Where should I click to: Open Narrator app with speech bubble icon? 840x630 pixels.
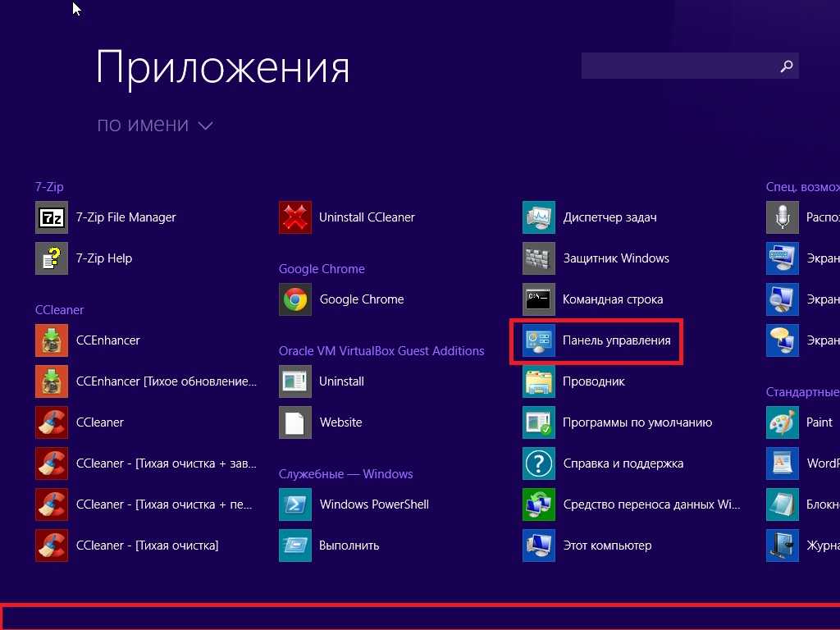(x=803, y=340)
